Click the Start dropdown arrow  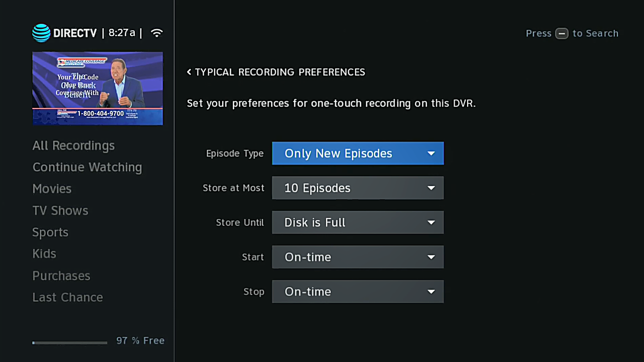tap(431, 257)
